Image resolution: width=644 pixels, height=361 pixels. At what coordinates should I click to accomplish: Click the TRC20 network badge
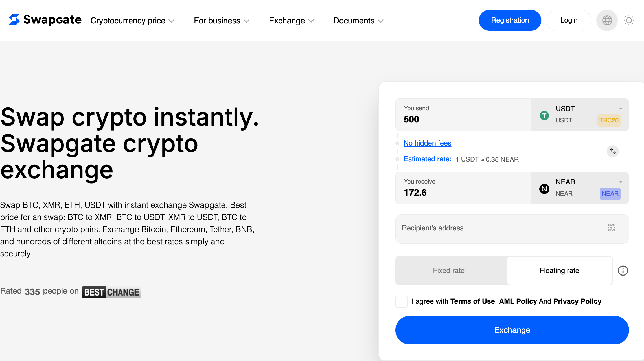[x=609, y=120]
